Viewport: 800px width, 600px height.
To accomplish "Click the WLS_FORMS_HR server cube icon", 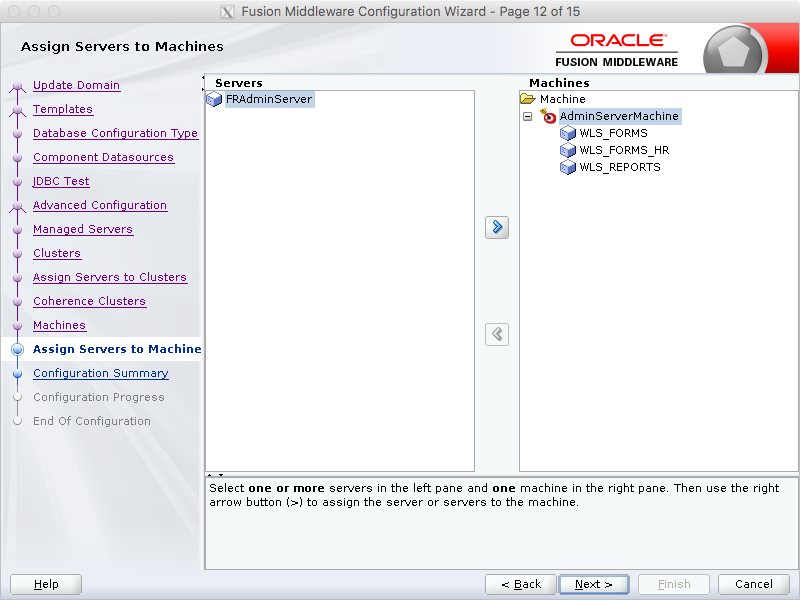I will point(568,150).
